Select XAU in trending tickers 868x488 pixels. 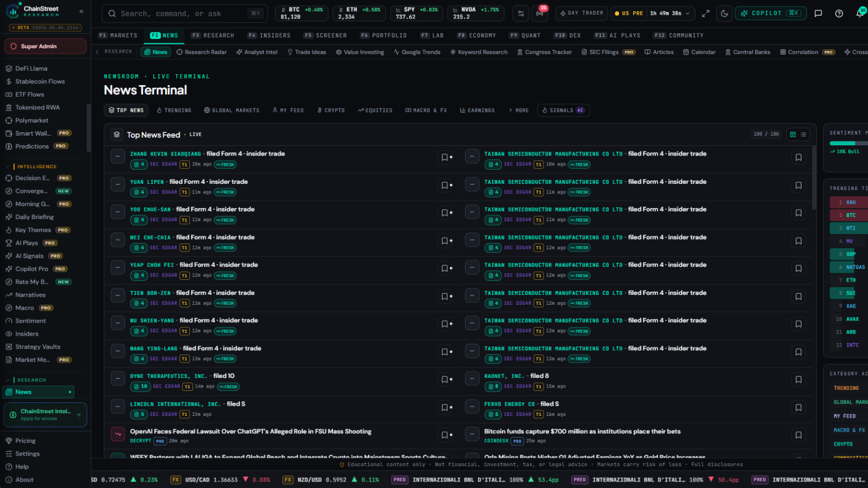coord(849,202)
